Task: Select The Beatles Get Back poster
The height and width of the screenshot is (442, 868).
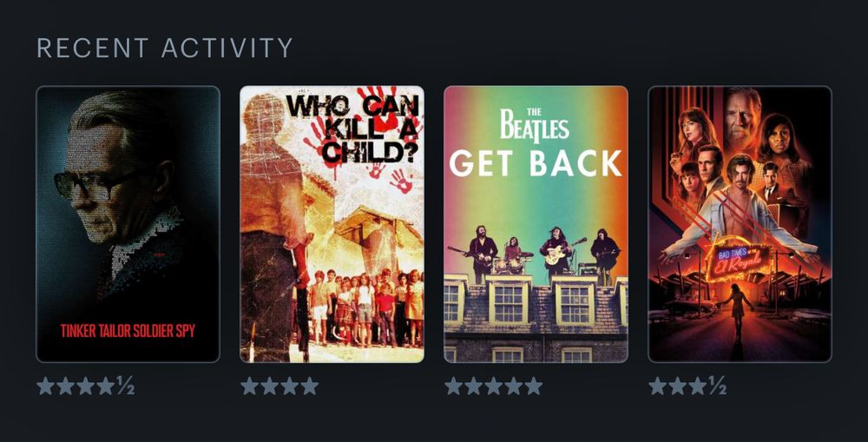Action: tap(536, 224)
